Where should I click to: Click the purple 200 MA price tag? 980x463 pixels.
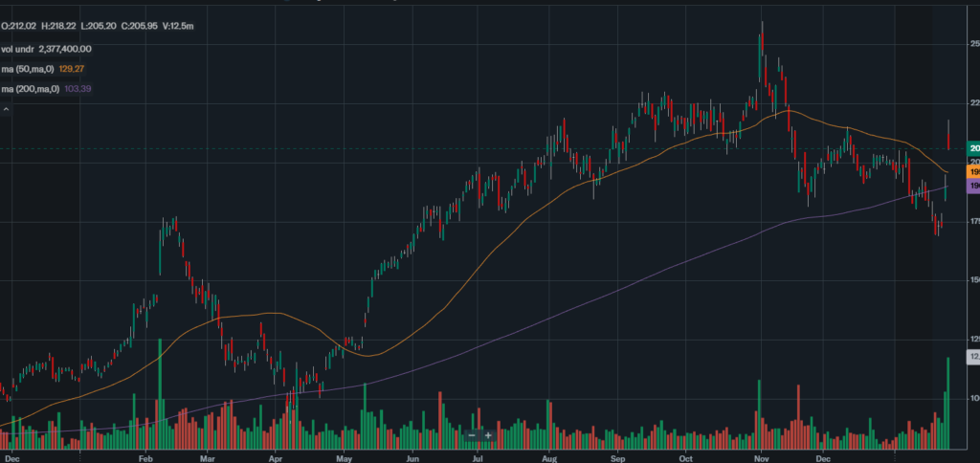point(973,187)
